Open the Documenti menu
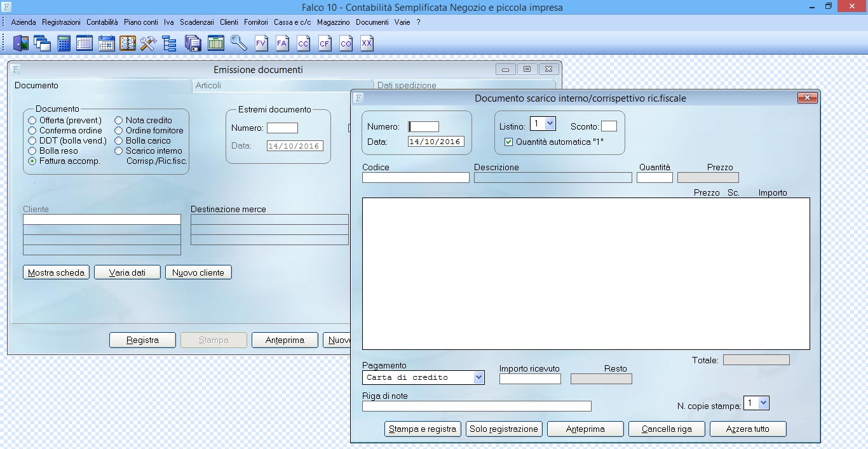This screenshot has height=449, width=868. [x=372, y=22]
